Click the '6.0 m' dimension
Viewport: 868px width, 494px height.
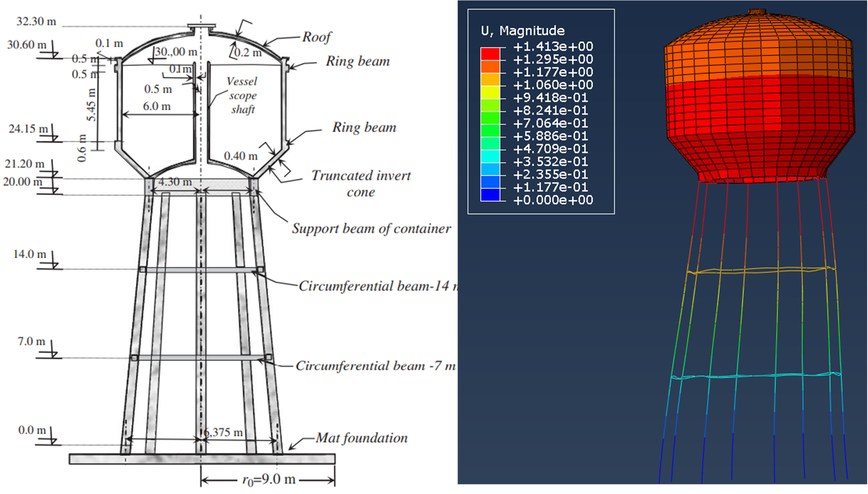[x=157, y=106]
